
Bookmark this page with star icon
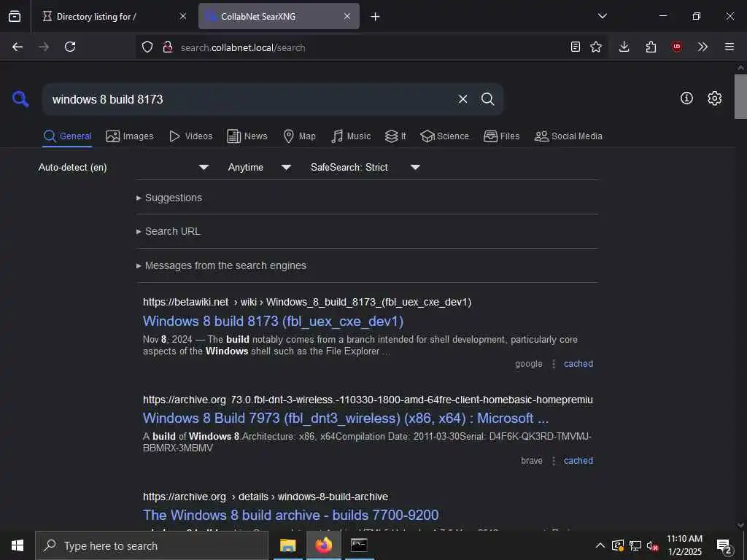coord(596,47)
